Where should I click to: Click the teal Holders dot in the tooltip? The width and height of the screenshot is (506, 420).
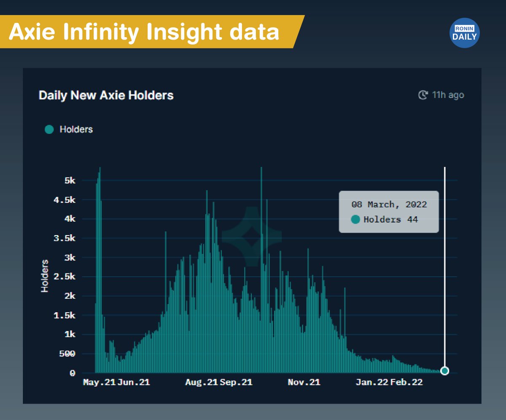click(x=355, y=219)
